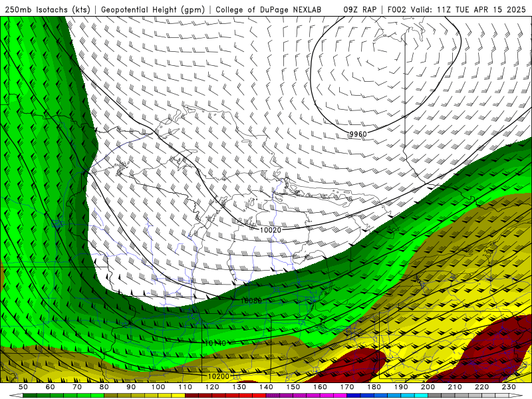Viewport: 532px width, 399px height.
Task: Click the 220 value on the legend
Action: point(482,387)
